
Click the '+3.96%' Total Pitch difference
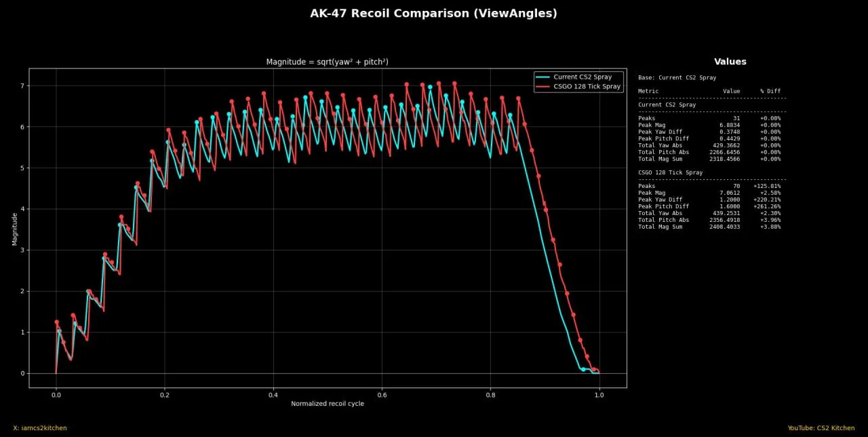[770, 220]
